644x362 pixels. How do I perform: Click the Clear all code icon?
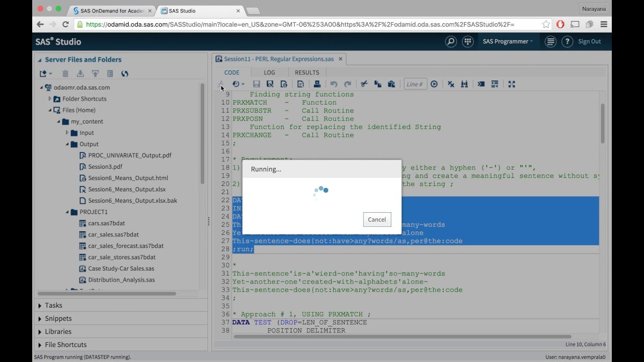pos(451,84)
